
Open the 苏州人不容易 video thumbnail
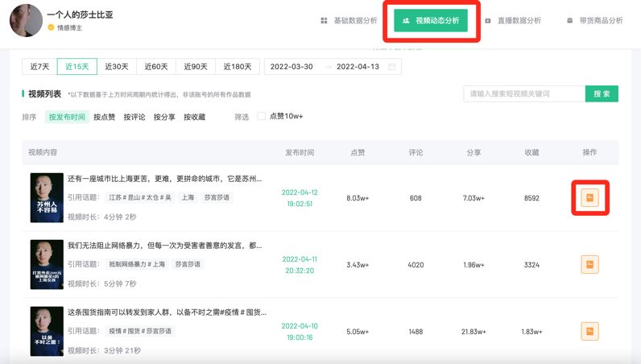point(46,198)
